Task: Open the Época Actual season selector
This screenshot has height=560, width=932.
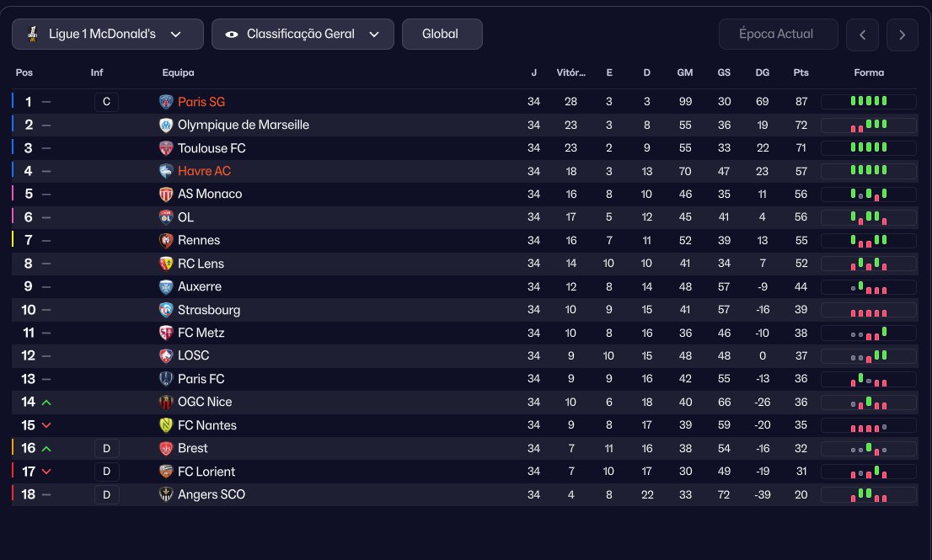Action: (779, 35)
